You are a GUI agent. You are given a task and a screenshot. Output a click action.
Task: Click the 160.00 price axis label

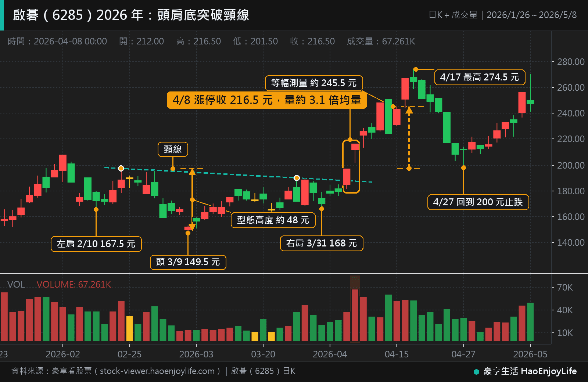[571, 217]
